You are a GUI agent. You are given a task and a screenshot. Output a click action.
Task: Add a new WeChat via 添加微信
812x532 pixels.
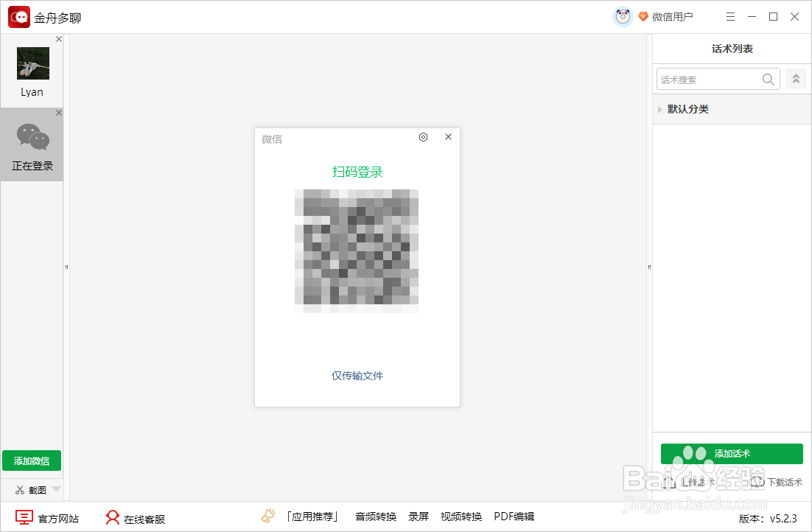(31, 460)
